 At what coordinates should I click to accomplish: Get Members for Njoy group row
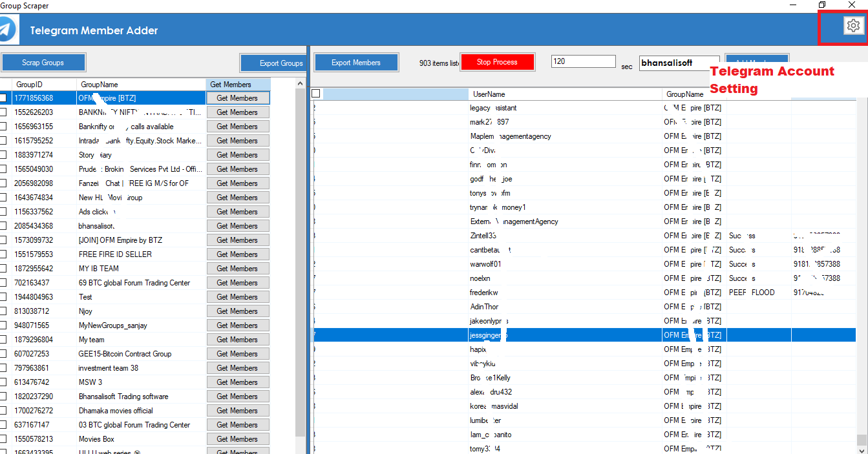(237, 311)
